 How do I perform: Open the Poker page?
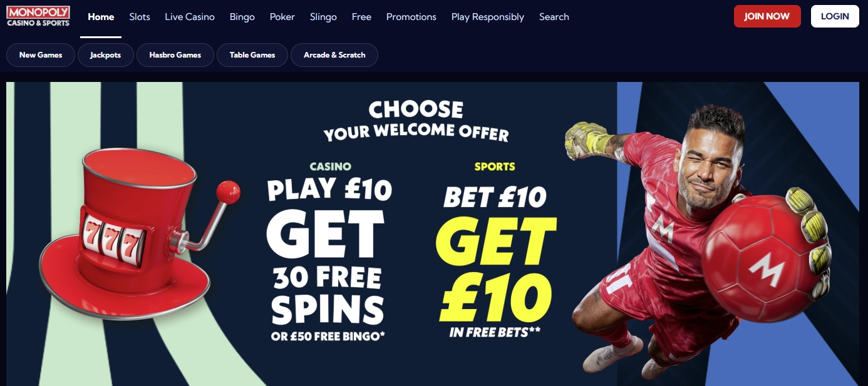282,17
